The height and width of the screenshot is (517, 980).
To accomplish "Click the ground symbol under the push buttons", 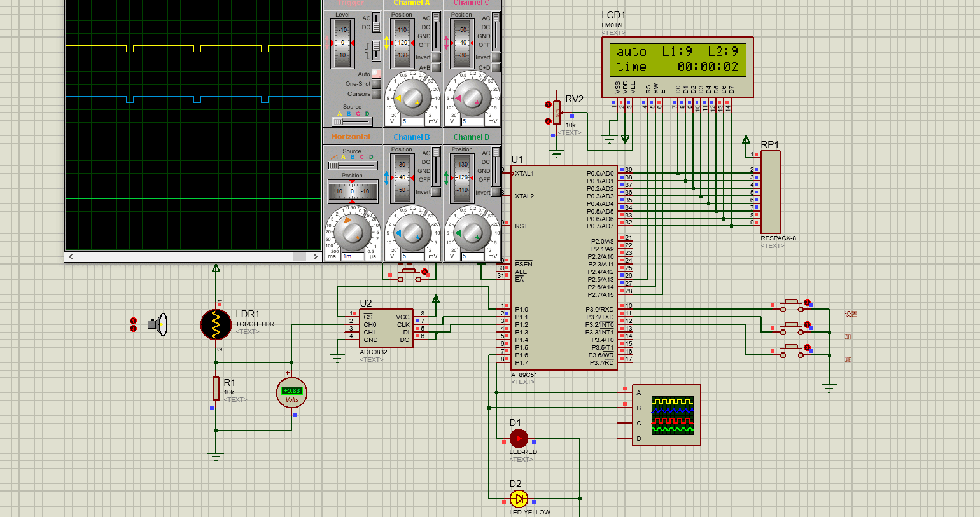I will click(829, 389).
